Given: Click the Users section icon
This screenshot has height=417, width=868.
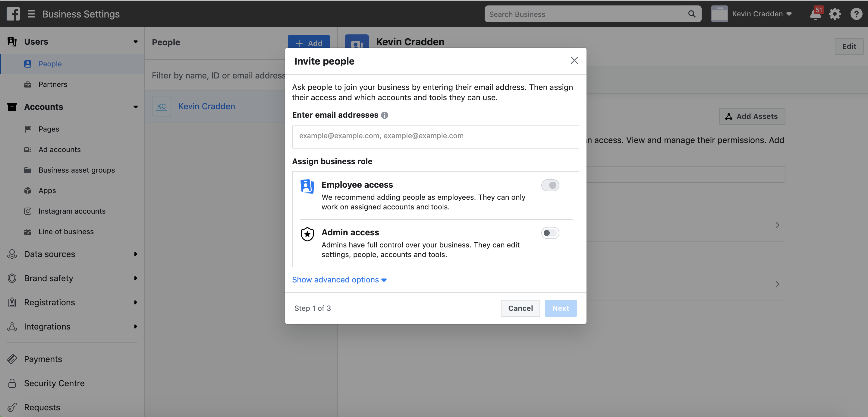Looking at the screenshot, I should 12,42.
